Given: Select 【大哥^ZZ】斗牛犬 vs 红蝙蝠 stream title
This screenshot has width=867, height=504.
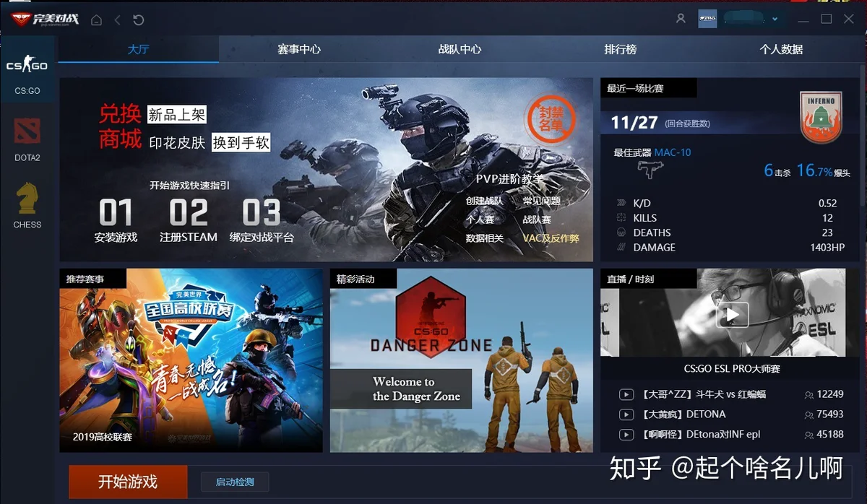Looking at the screenshot, I should click(x=703, y=394).
